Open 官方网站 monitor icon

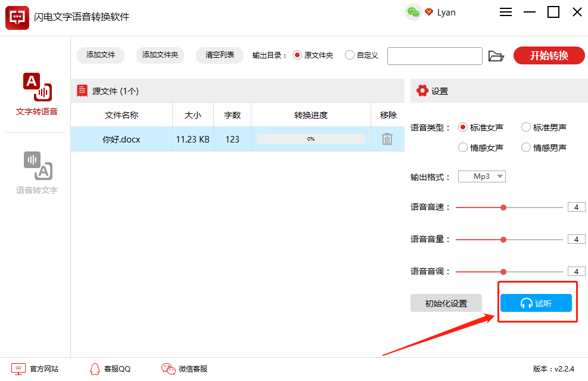coord(18,369)
